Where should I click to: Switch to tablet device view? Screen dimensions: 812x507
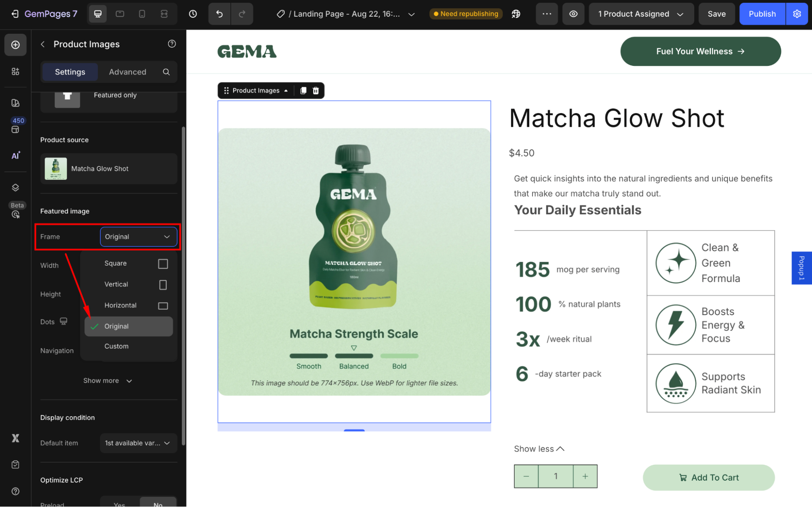pos(120,14)
